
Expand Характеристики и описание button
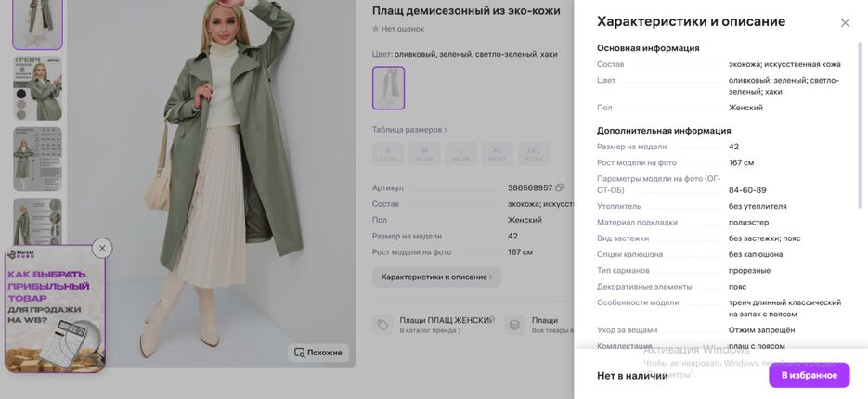pyautogui.click(x=436, y=277)
